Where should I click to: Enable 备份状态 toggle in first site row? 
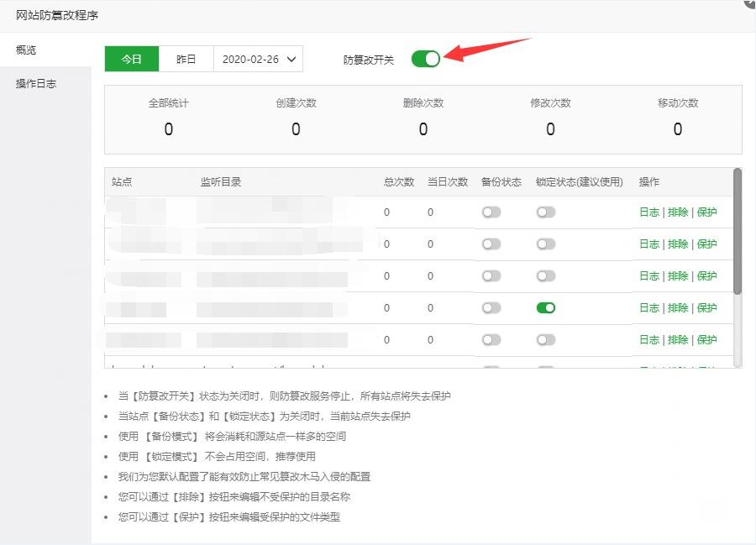[491, 212]
